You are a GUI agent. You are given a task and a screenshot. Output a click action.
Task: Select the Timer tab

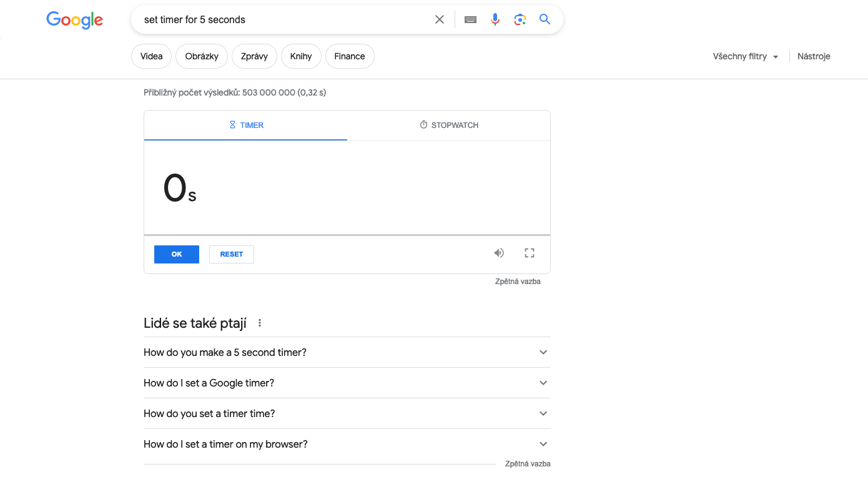tap(246, 125)
